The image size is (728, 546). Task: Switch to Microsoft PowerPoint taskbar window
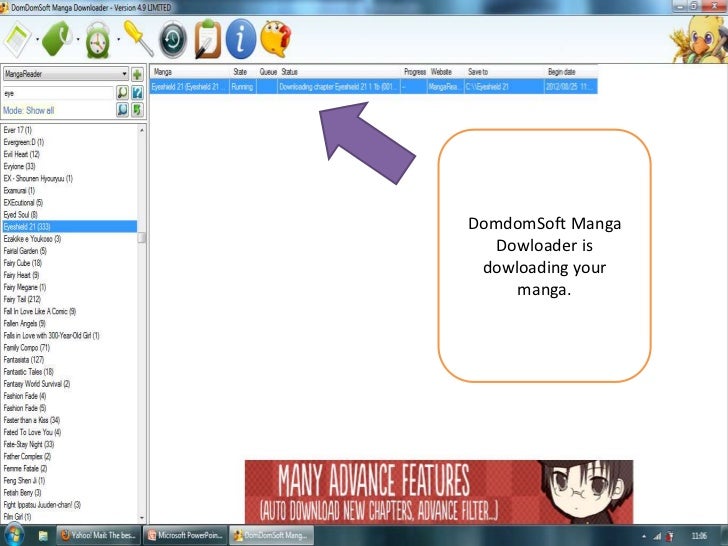click(x=185, y=535)
